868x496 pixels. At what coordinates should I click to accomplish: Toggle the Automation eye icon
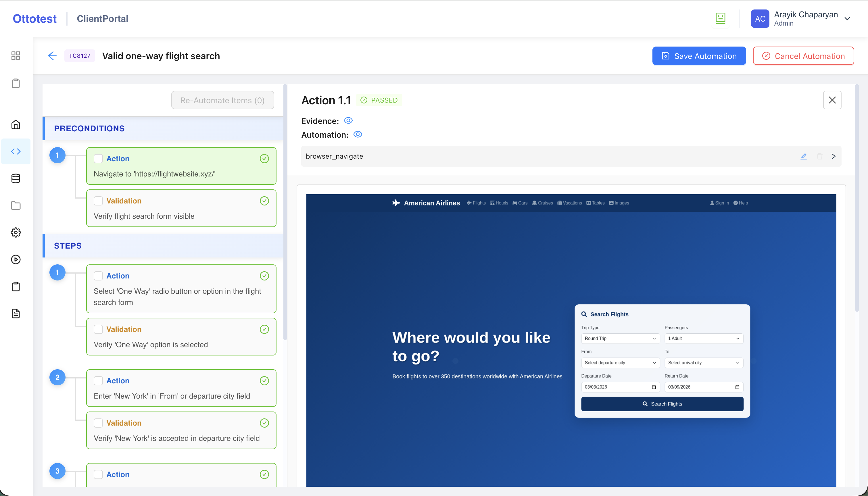click(x=358, y=134)
